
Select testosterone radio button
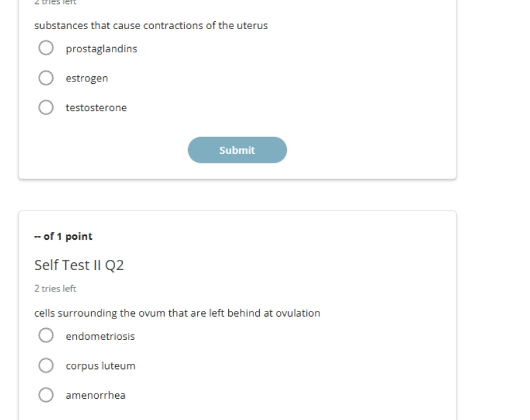(x=46, y=107)
